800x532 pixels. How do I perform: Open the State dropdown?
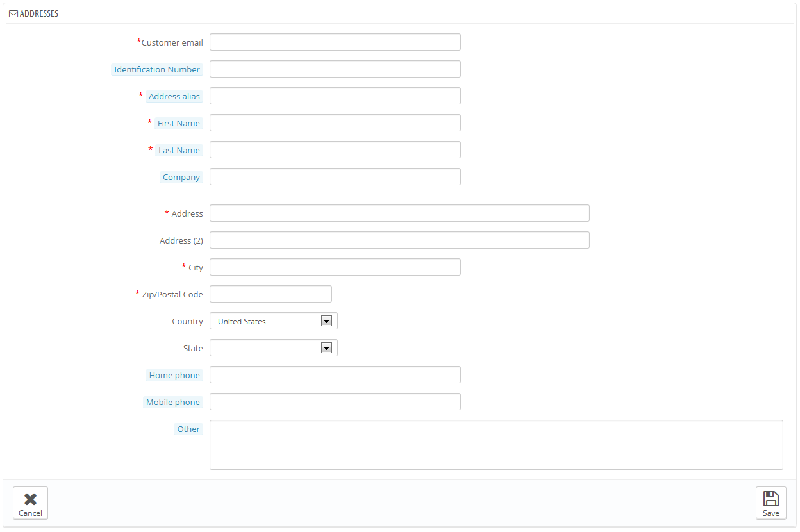[274, 348]
